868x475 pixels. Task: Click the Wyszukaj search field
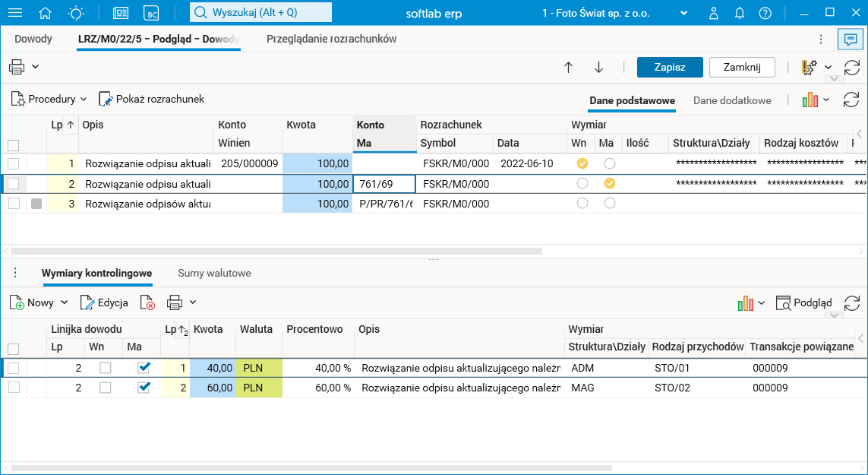pos(260,13)
